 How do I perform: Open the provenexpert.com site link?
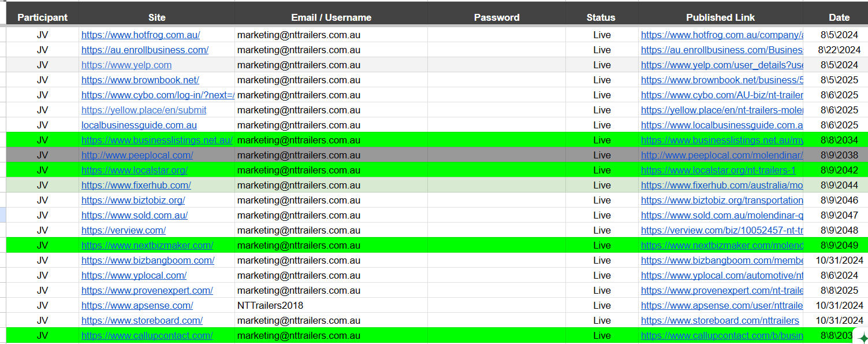click(x=147, y=290)
